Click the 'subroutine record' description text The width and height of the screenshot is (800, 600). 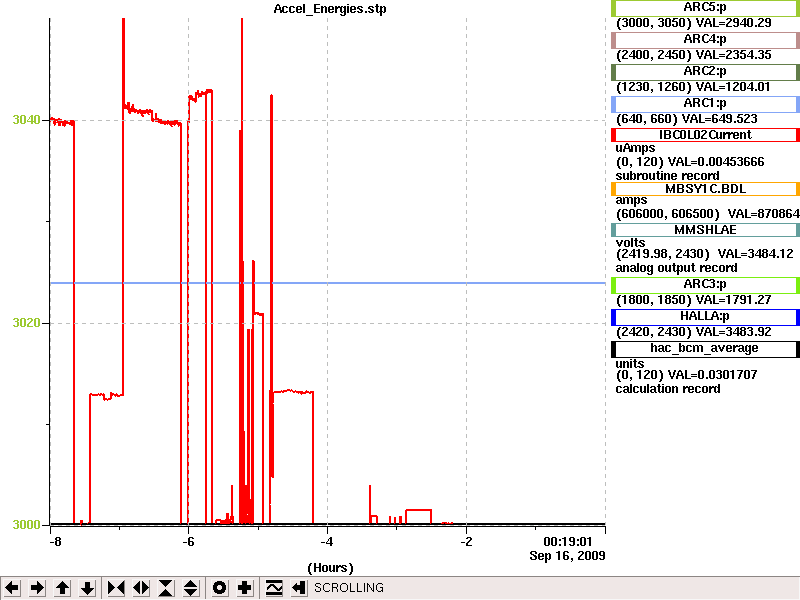click(x=667, y=176)
